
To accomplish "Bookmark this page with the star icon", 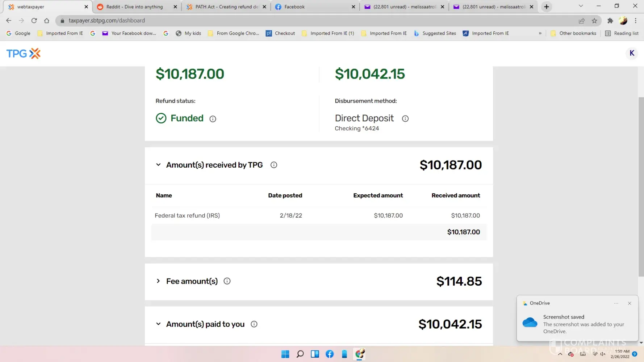I will [594, 21].
